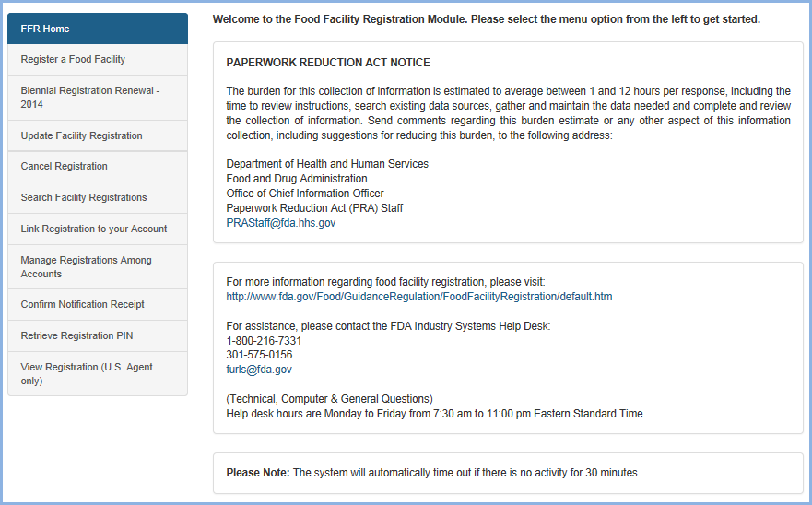The height and width of the screenshot is (505, 812).
Task: Open Manage Registrations Among Accounts
Action: pyautogui.click(x=86, y=266)
